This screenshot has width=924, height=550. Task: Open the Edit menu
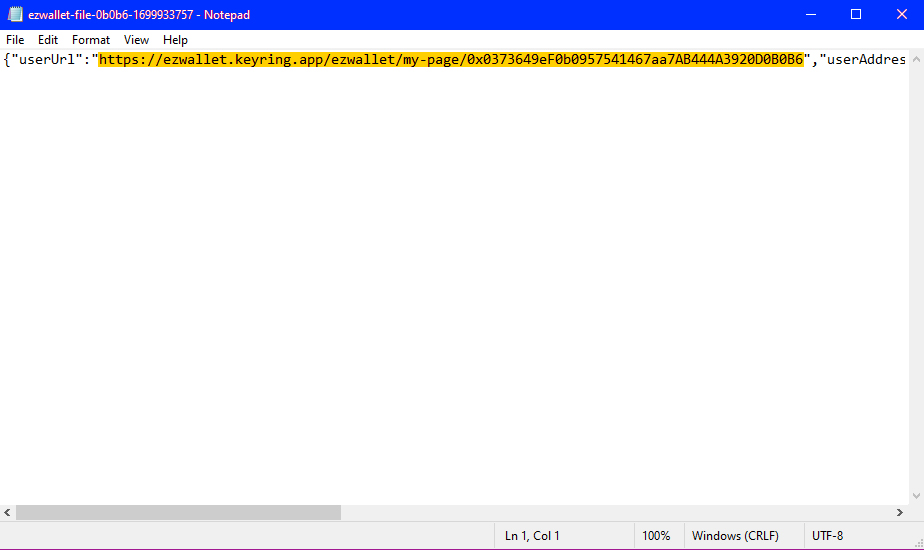click(x=48, y=40)
